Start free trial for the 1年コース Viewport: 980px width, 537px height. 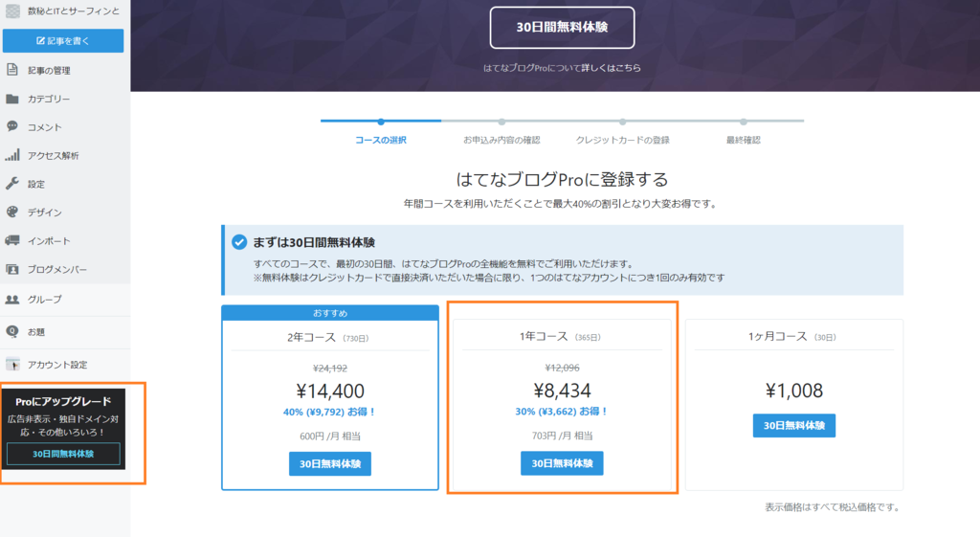(x=562, y=463)
